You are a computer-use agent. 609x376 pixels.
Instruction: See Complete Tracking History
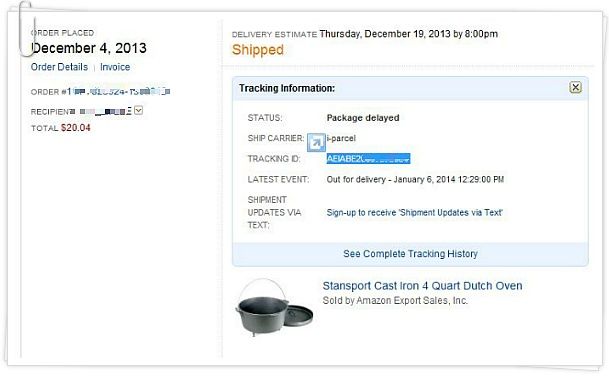click(x=410, y=254)
